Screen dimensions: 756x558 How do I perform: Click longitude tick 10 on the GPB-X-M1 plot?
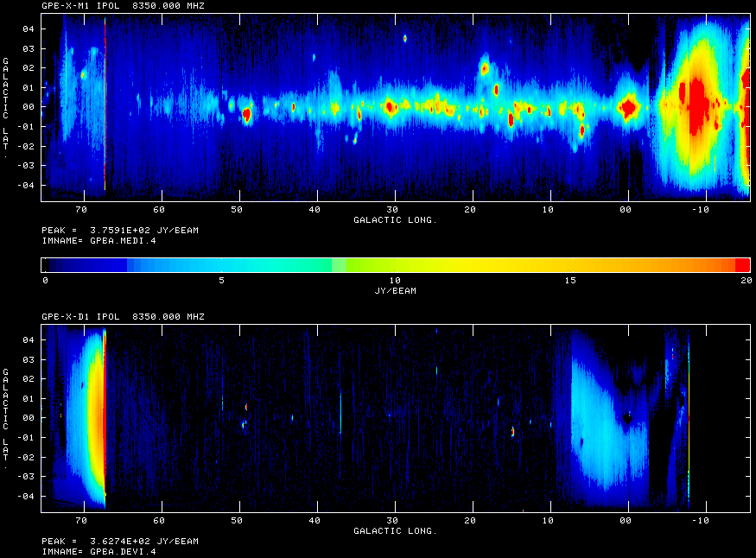548,210
